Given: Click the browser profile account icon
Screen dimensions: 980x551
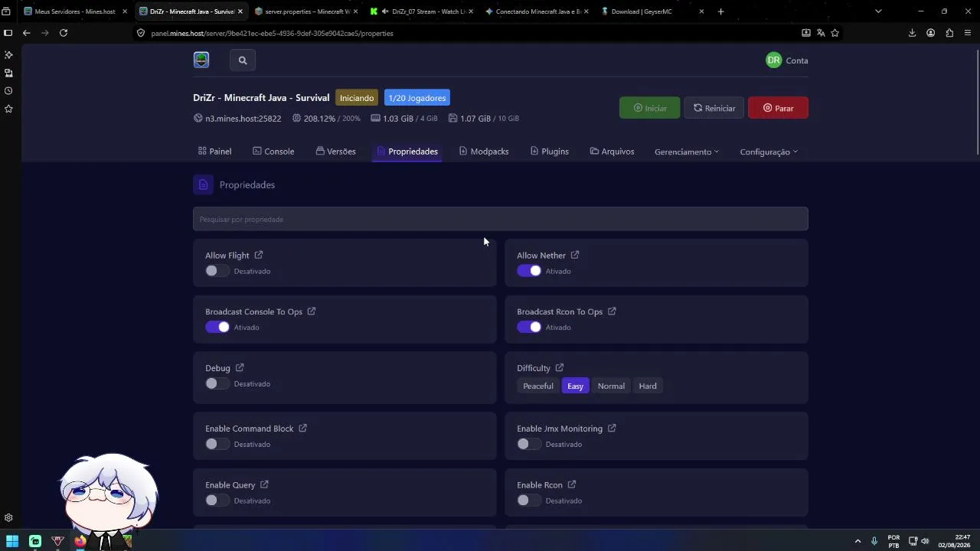Looking at the screenshot, I should (931, 33).
